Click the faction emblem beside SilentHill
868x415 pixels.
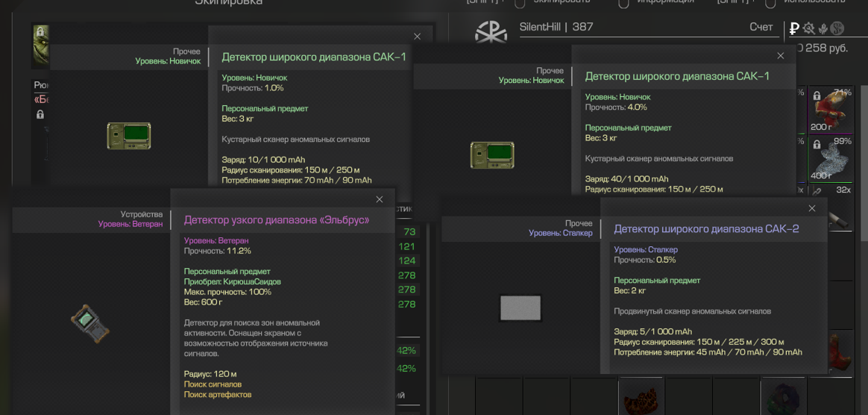pyautogui.click(x=491, y=33)
